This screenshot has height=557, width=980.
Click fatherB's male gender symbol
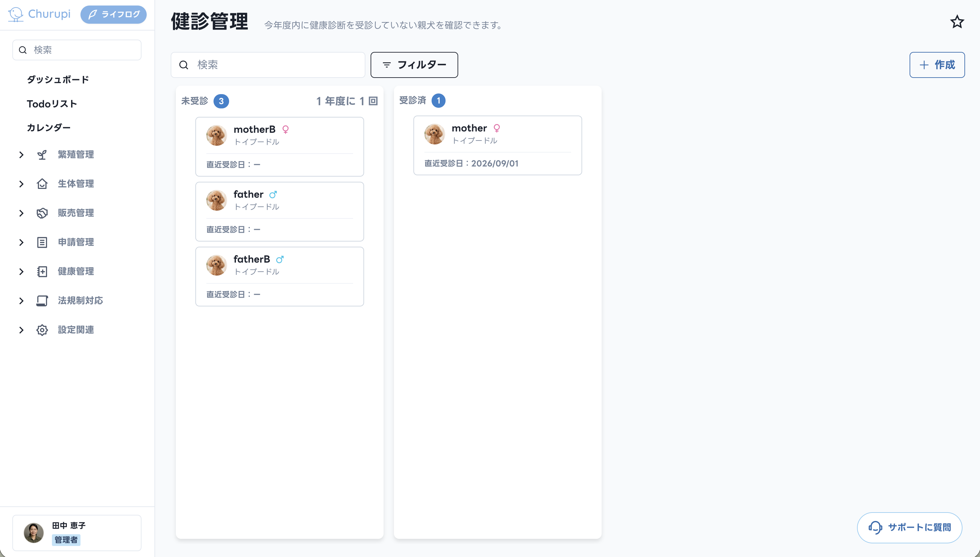click(280, 260)
